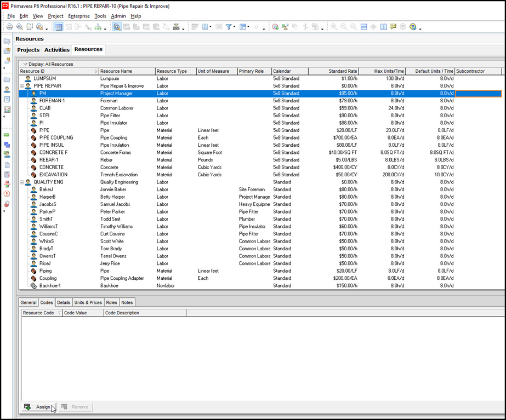This screenshot has height=420, width=506.
Task: Click the Remove button
Action: pyautogui.click(x=76, y=407)
